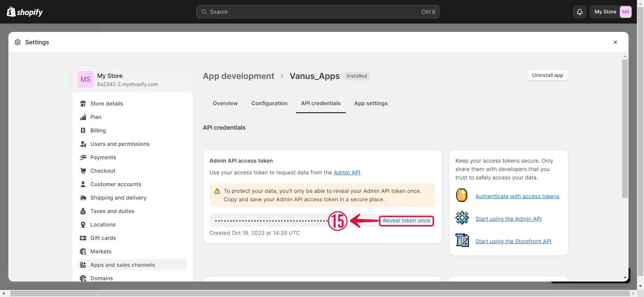Go back to App development breadcrumb
Screen dimensions: 644x297
(238, 76)
